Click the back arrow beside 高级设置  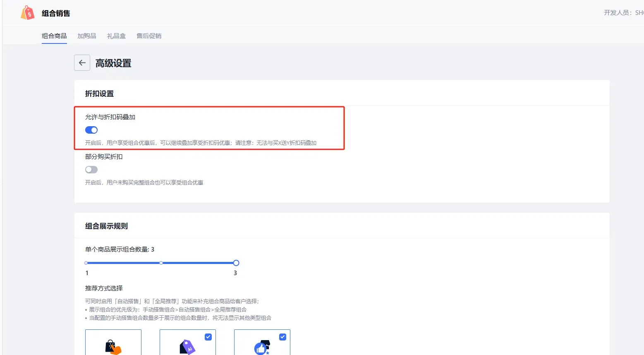pos(82,63)
